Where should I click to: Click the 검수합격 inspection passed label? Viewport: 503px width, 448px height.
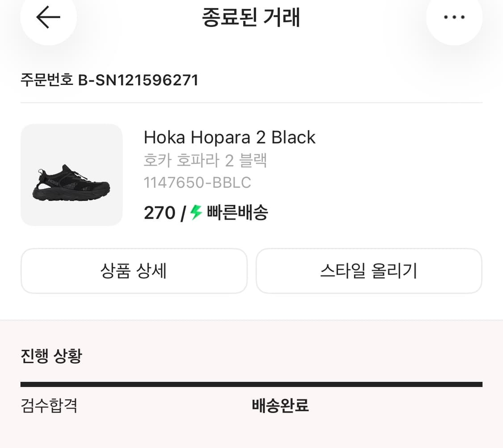point(49,407)
